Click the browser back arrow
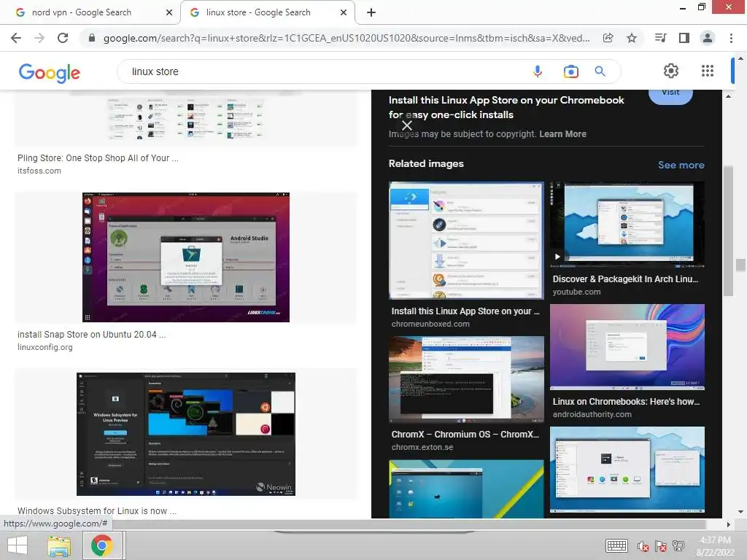Viewport: 747px width, 560px height. (16, 38)
